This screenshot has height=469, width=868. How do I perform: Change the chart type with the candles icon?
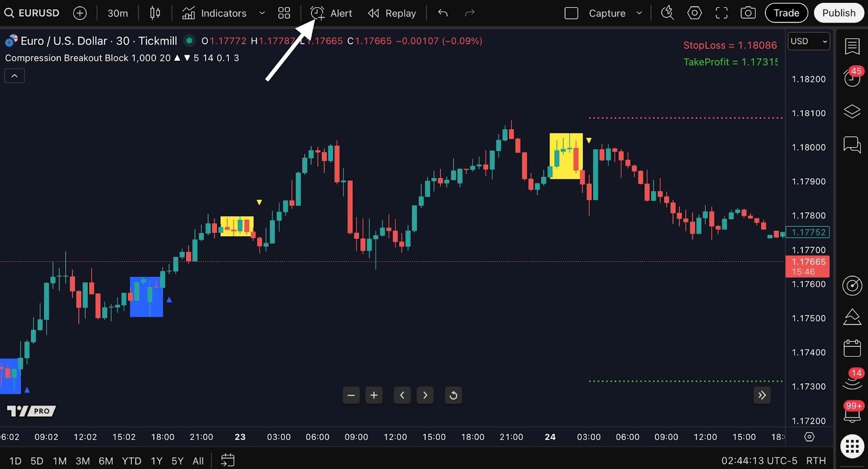155,13
